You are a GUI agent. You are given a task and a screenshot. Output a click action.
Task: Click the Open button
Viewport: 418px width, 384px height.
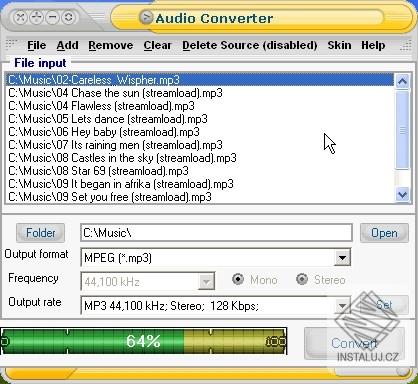[384, 233]
